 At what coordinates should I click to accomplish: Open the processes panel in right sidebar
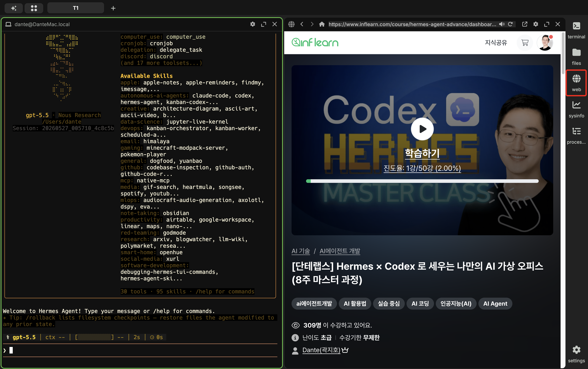pyautogui.click(x=577, y=136)
